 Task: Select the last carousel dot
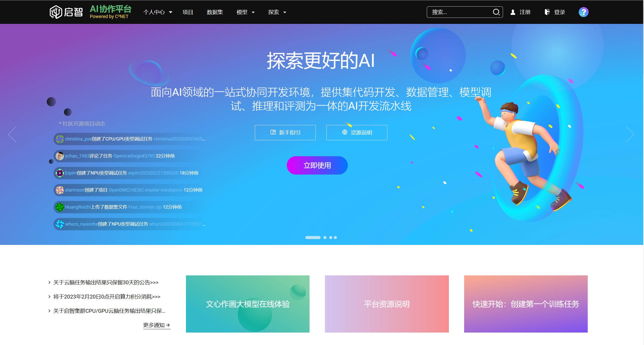(335, 238)
